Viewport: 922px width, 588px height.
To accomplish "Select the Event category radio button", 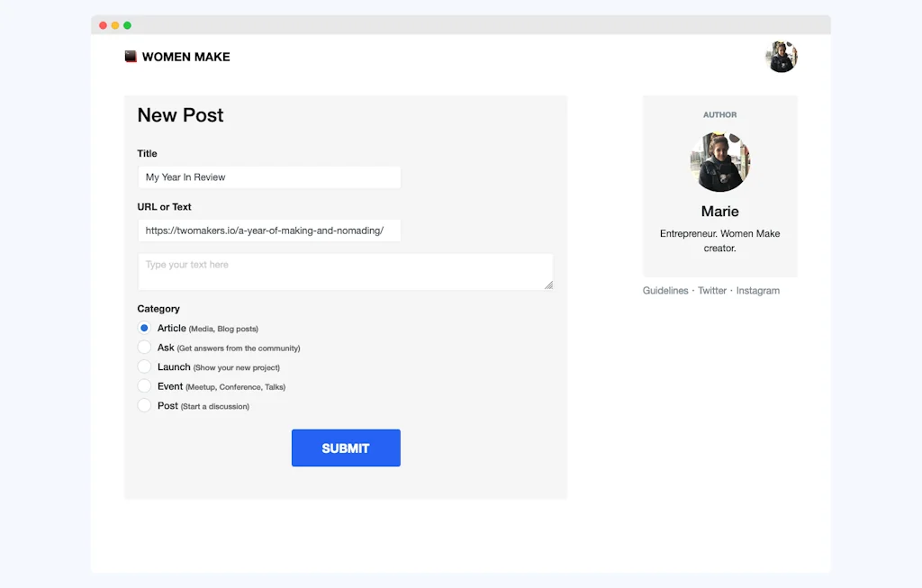I will pos(144,386).
